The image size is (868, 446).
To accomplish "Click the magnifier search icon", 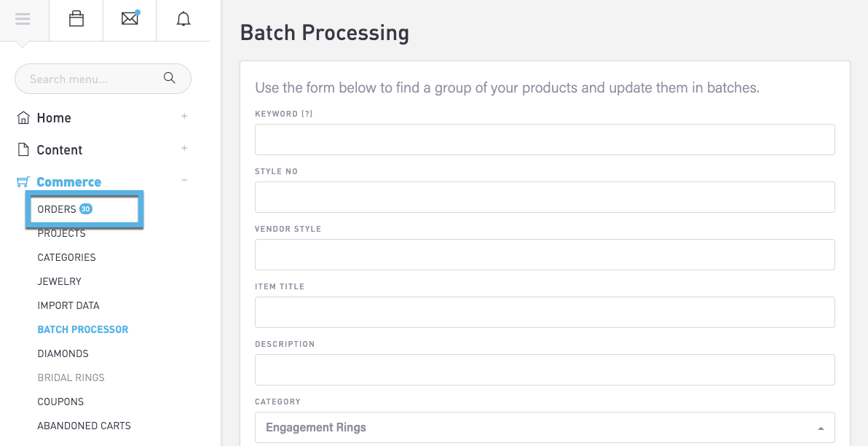I will pos(170,78).
